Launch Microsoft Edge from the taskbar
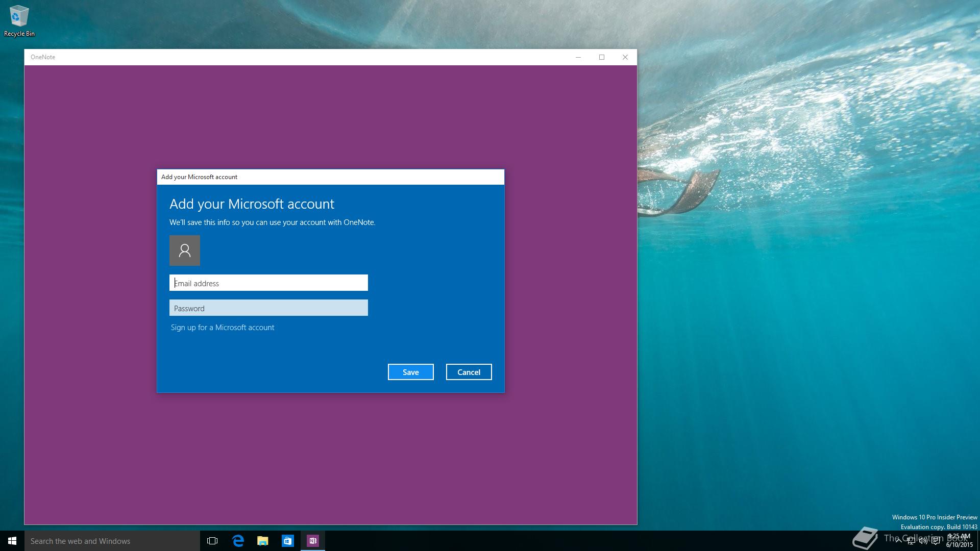 (238, 541)
